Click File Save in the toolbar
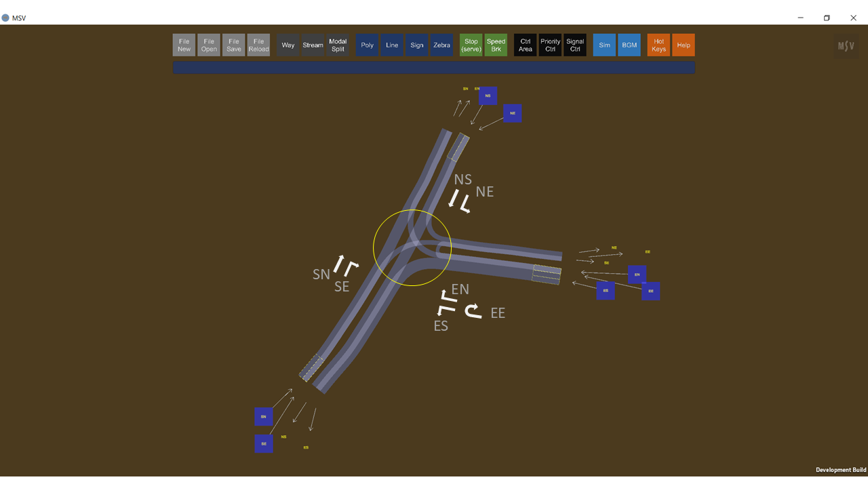Screen dimensions: 868x488 pos(234,45)
